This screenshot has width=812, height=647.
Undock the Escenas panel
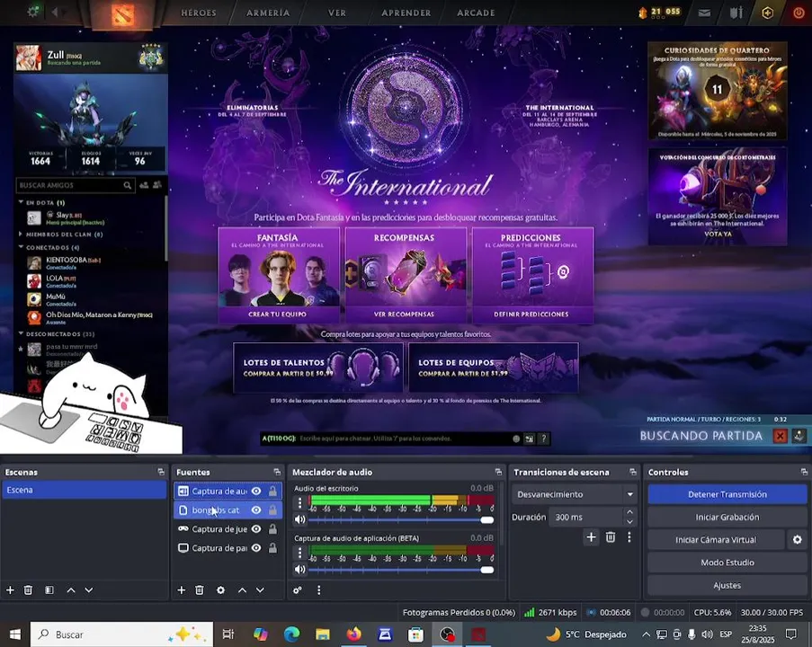[x=161, y=472]
